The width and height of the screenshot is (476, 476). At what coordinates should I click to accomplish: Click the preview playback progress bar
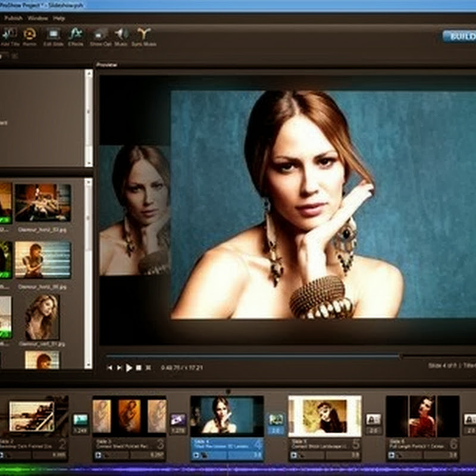[250, 356]
